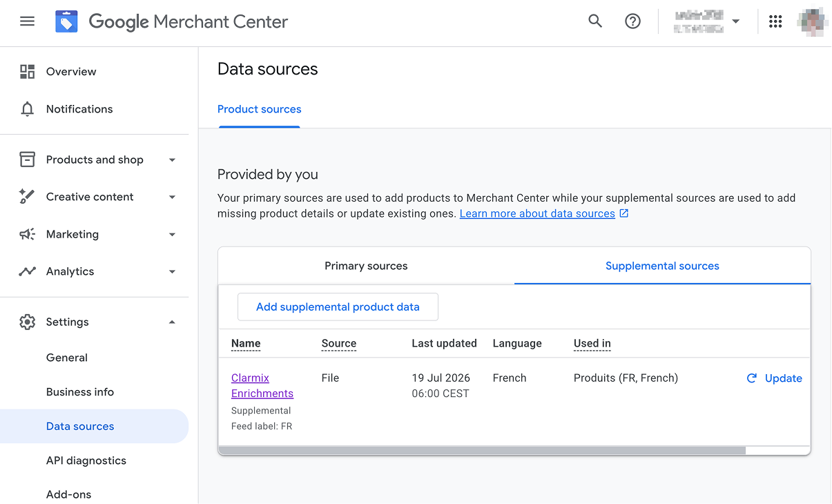The height and width of the screenshot is (504, 832).
Task: Click the Creative content wand icon
Action: pyautogui.click(x=27, y=197)
